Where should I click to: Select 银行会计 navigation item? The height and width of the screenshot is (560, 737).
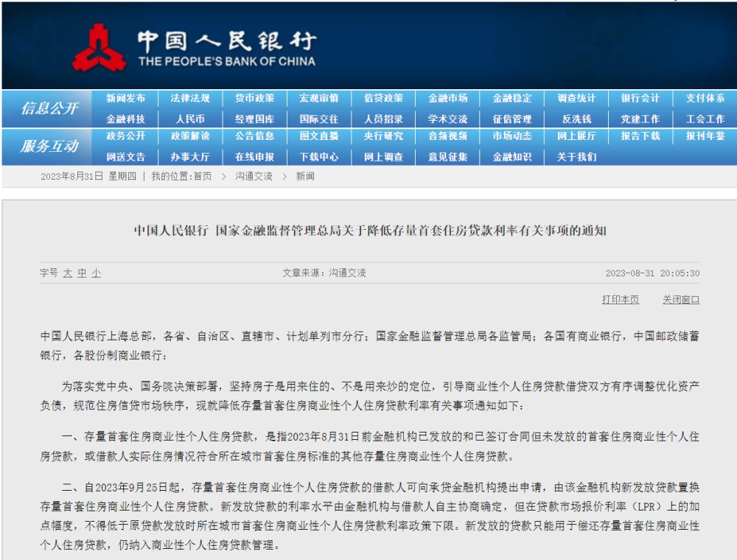click(640, 98)
